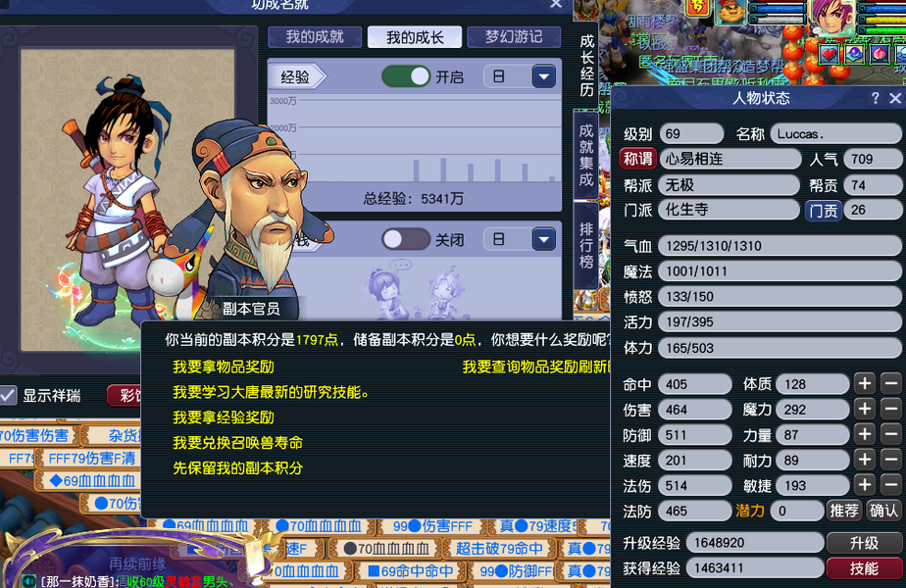Decrease 敏捷 with its minus icon
The image size is (906, 588).
891,485
